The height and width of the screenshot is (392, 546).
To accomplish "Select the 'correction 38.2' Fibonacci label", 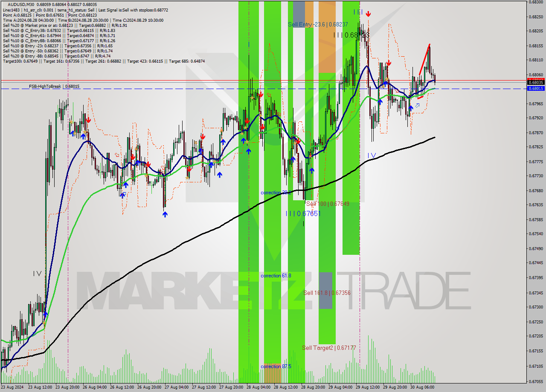I will (x=276, y=193).
